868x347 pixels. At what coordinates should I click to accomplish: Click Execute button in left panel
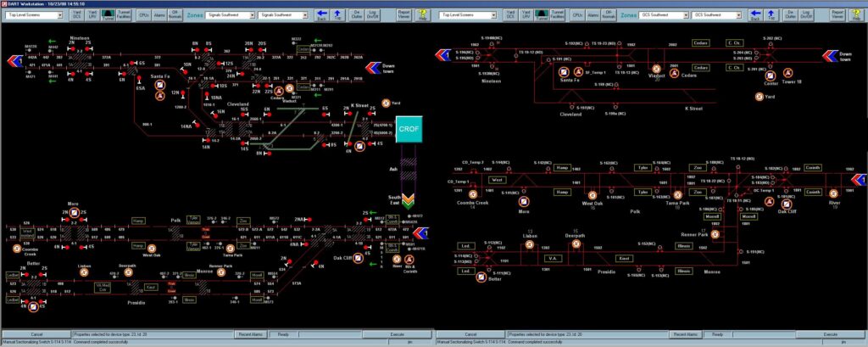click(x=397, y=335)
